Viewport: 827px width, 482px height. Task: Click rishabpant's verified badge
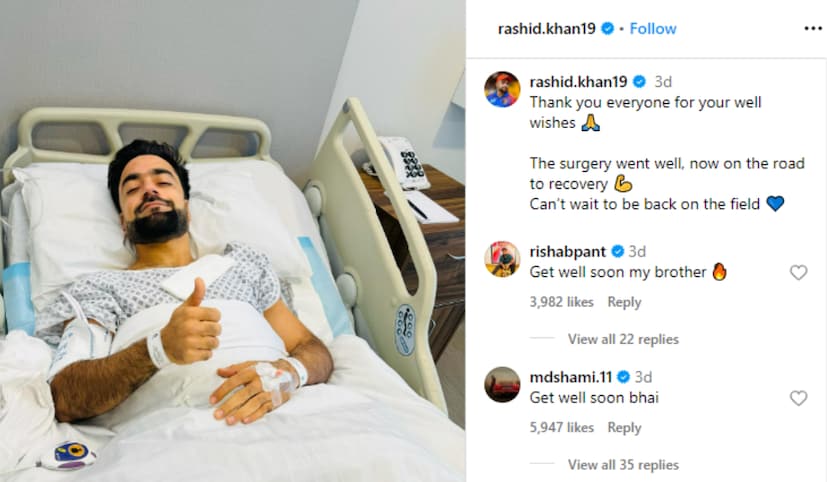(x=618, y=252)
